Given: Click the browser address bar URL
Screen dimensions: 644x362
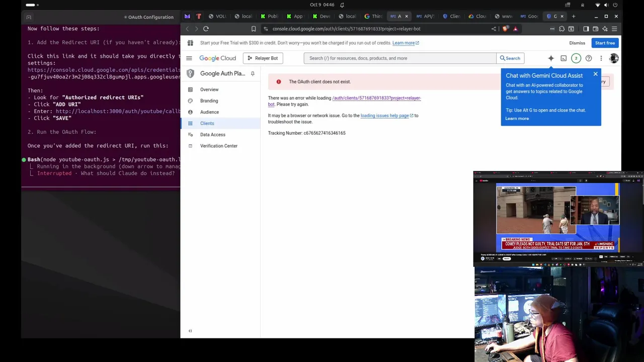Looking at the screenshot, I should (346, 29).
